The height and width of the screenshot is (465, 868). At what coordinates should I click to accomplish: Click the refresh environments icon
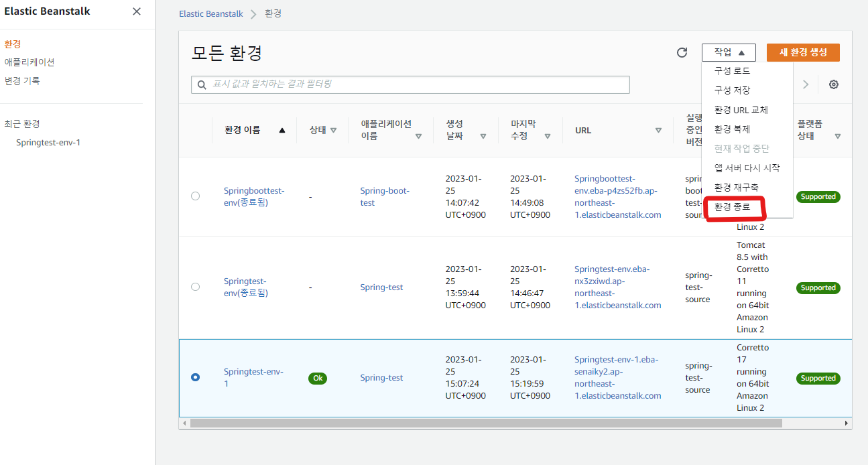click(682, 52)
